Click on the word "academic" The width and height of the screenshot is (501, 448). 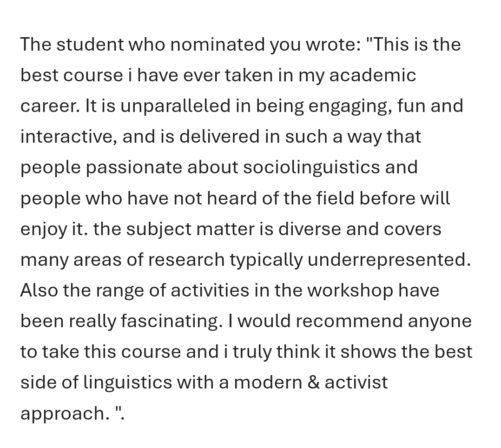click(x=372, y=75)
